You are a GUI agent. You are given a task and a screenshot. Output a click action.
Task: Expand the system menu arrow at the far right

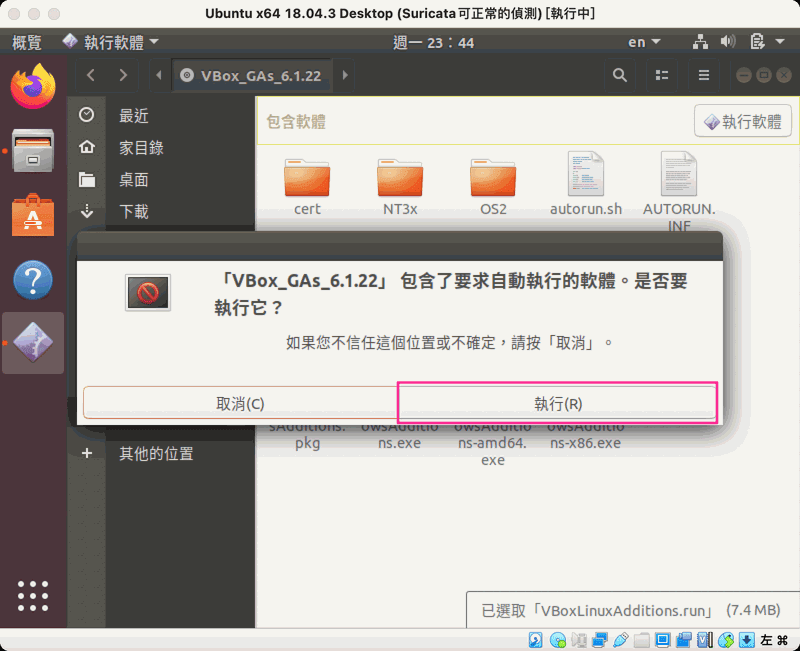coord(780,41)
